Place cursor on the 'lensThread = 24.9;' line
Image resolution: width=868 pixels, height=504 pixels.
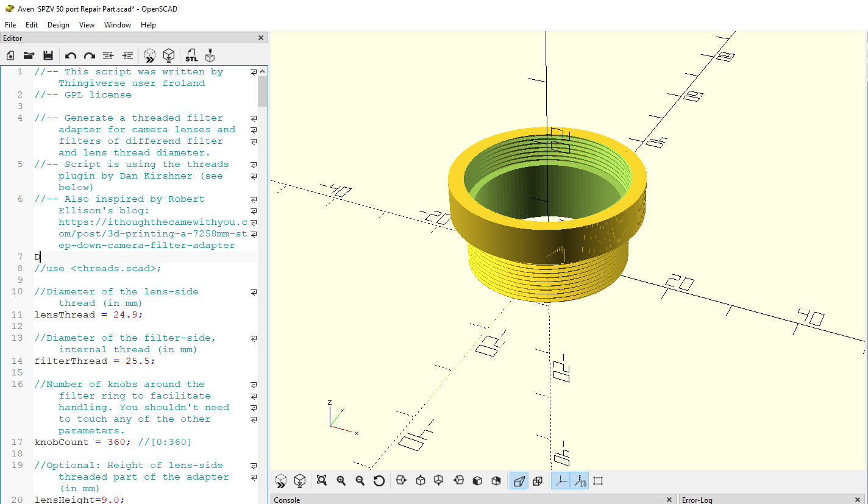89,315
